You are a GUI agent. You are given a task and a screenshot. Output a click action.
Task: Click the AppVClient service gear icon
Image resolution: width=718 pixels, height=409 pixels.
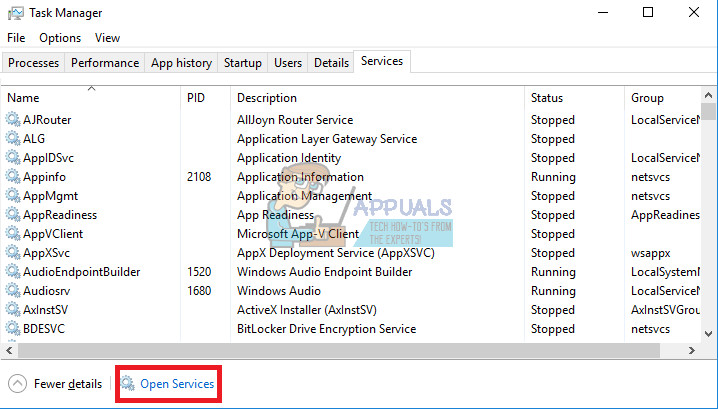click(13, 234)
